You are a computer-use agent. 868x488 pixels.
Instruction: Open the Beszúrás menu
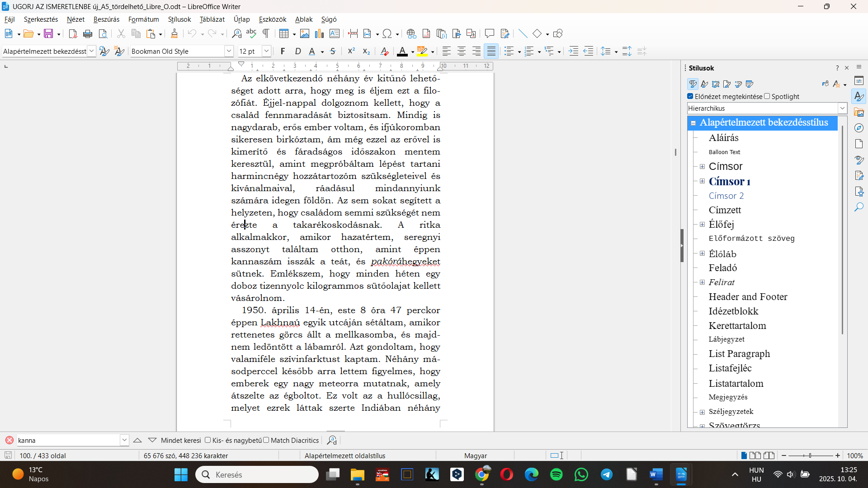(x=106, y=19)
